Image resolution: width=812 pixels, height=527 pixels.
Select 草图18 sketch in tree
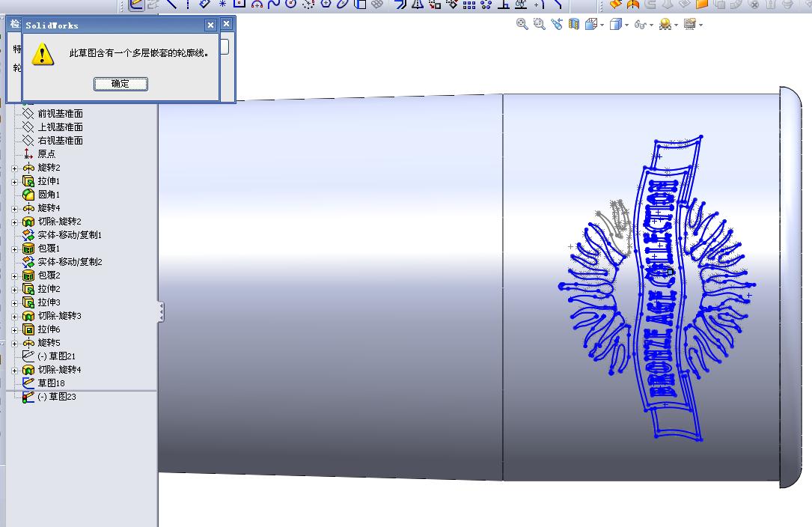point(51,383)
